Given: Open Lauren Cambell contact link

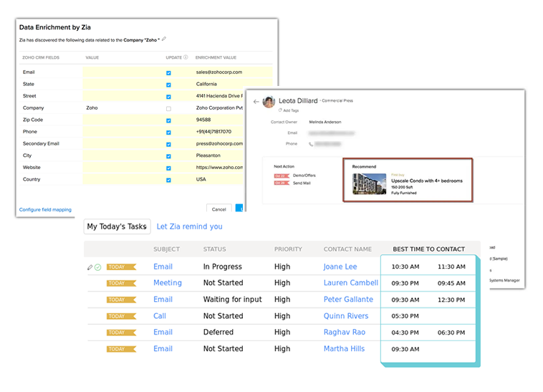Looking at the screenshot, I should (351, 282).
